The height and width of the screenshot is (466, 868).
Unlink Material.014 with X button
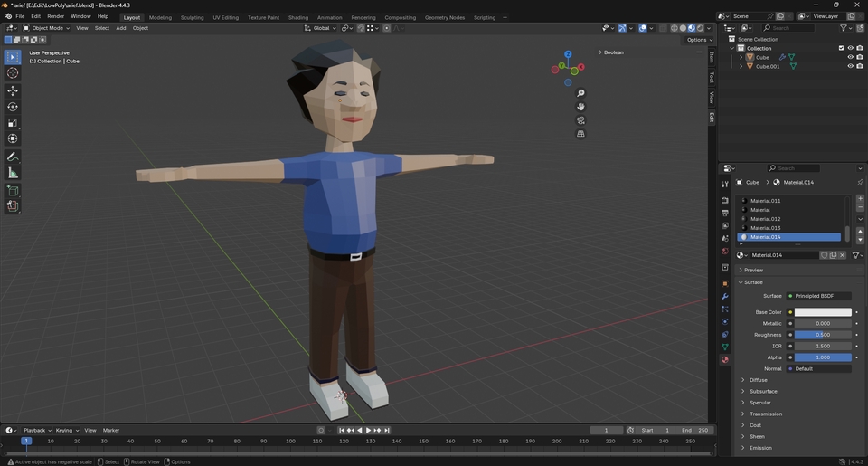tap(842, 255)
